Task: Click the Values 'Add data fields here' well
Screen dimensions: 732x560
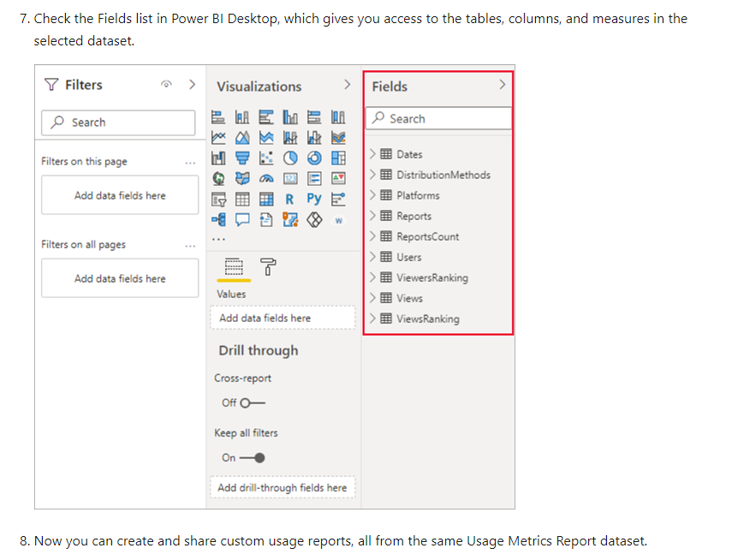Action: click(x=283, y=318)
